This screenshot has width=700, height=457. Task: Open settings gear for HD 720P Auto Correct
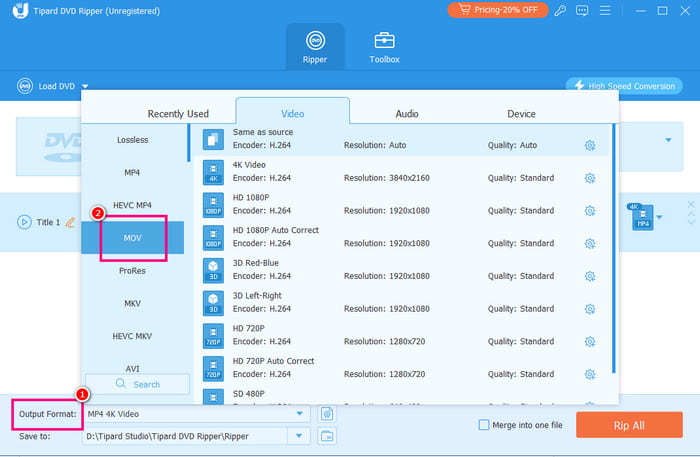pos(590,374)
